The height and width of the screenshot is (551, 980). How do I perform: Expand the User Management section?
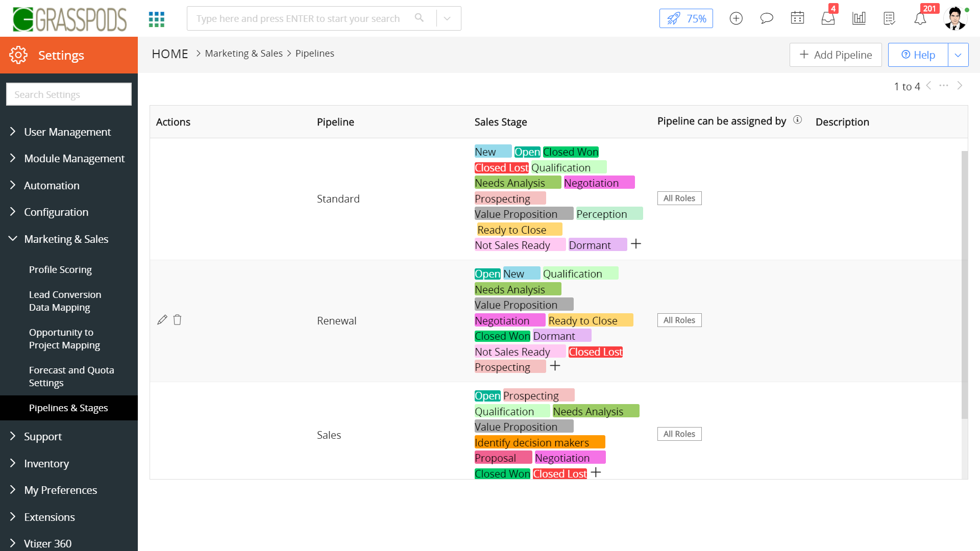click(x=67, y=132)
